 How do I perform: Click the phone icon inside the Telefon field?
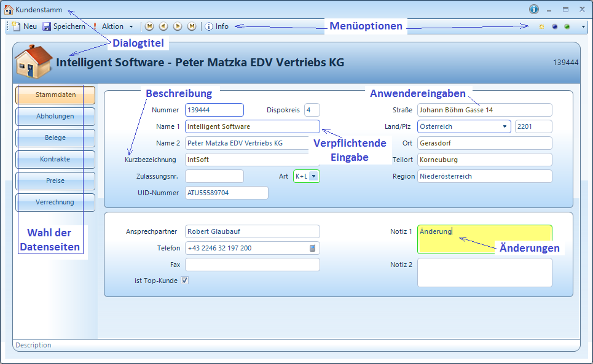point(312,248)
